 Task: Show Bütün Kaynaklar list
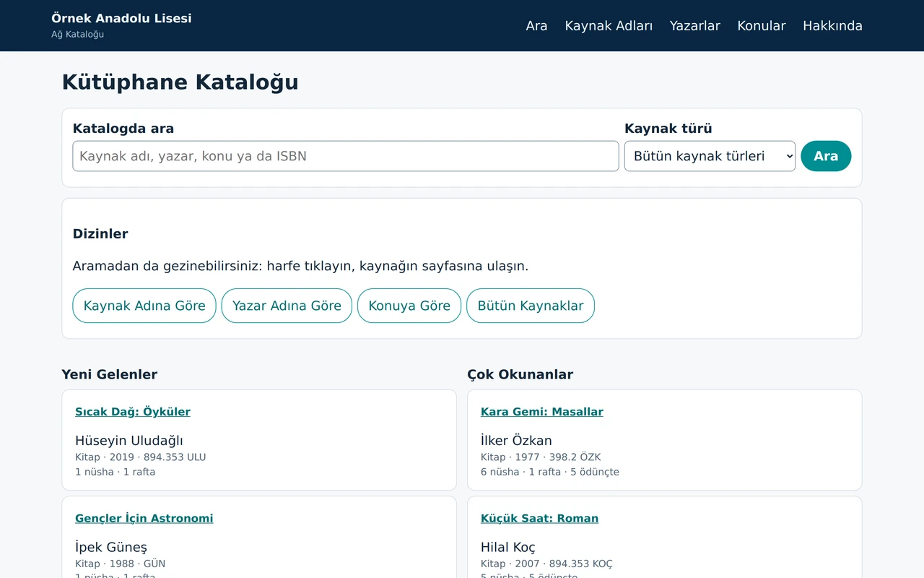click(531, 306)
